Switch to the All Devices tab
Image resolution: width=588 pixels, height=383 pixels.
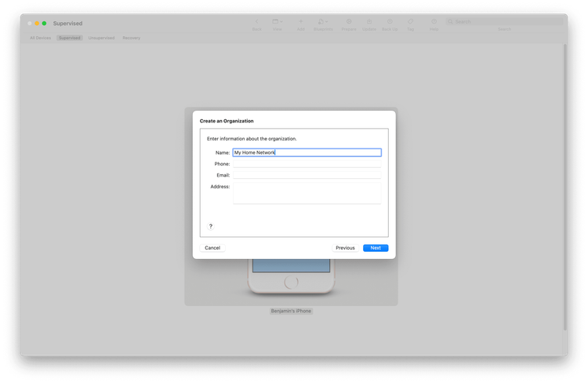click(41, 38)
